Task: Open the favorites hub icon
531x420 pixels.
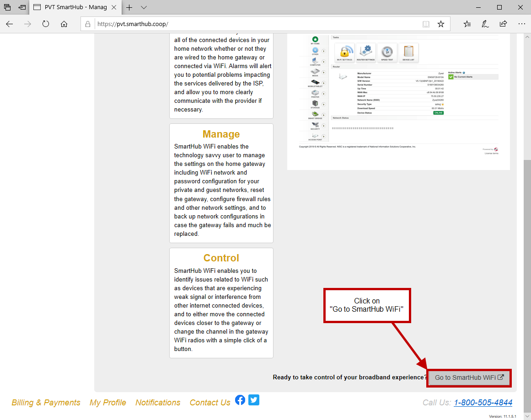Action: [x=467, y=24]
